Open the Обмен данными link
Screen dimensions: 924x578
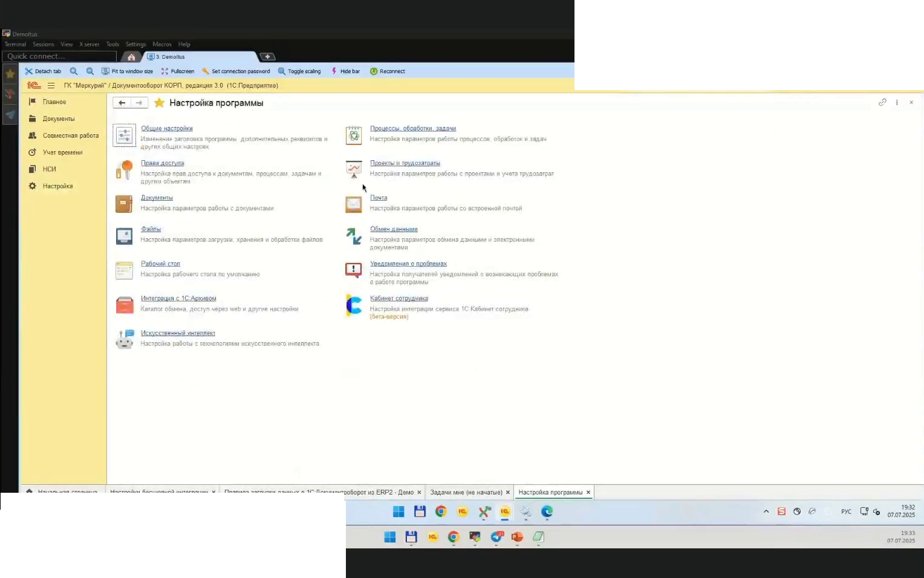pyautogui.click(x=394, y=229)
